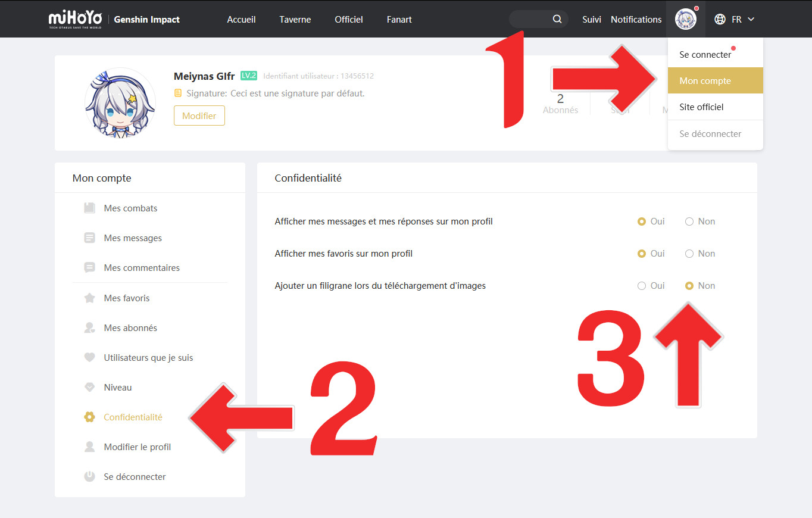Click the Confidentialité gear icon
The width and height of the screenshot is (812, 518).
pyautogui.click(x=89, y=417)
